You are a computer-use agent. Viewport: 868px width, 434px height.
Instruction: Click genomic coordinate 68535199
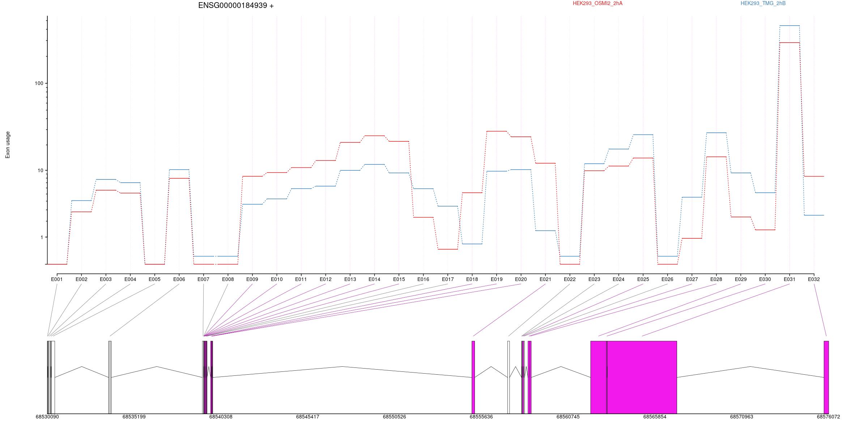click(134, 417)
